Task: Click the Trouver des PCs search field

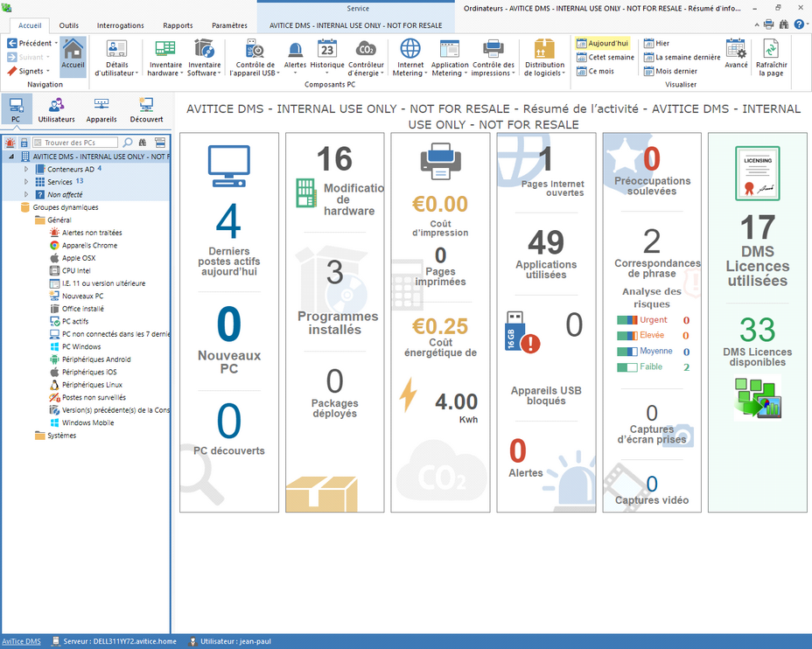Action: tap(75, 143)
